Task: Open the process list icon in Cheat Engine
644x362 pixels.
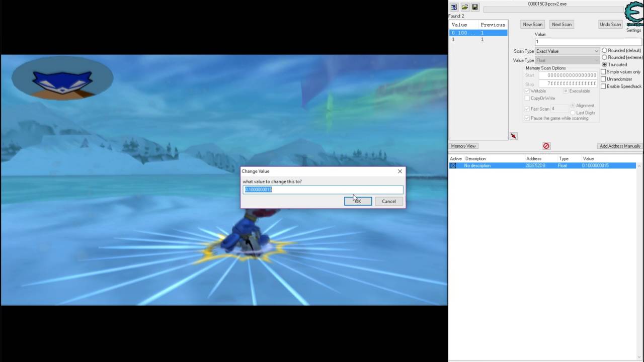Action: pyautogui.click(x=454, y=7)
